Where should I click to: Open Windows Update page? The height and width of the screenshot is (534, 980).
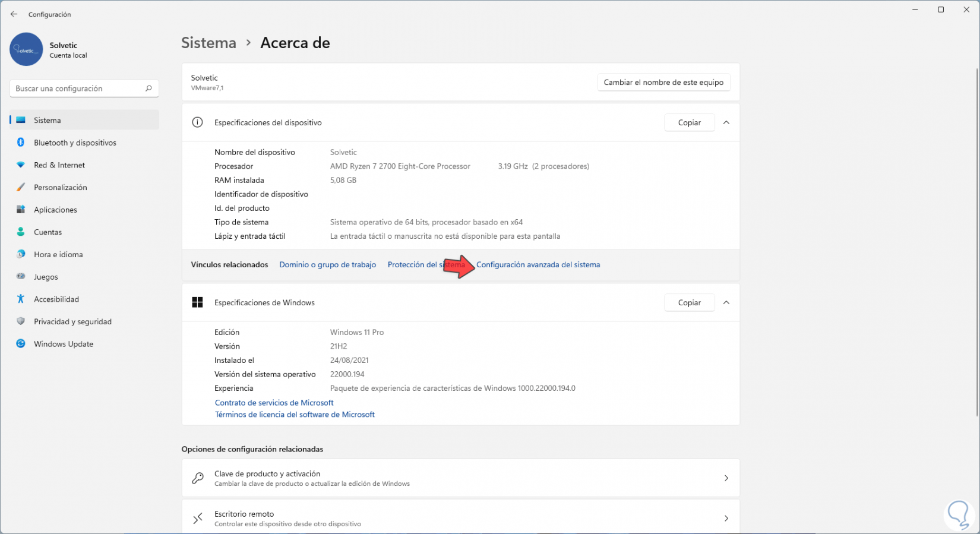pos(84,344)
